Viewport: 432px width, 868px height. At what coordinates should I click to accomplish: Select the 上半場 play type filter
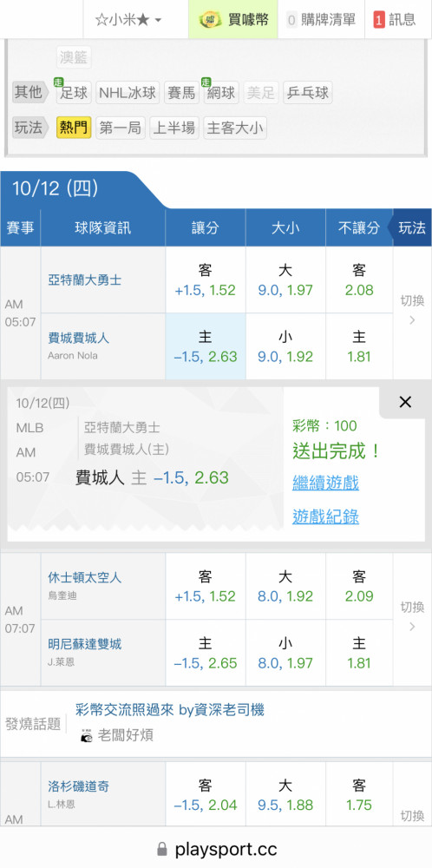[173, 128]
